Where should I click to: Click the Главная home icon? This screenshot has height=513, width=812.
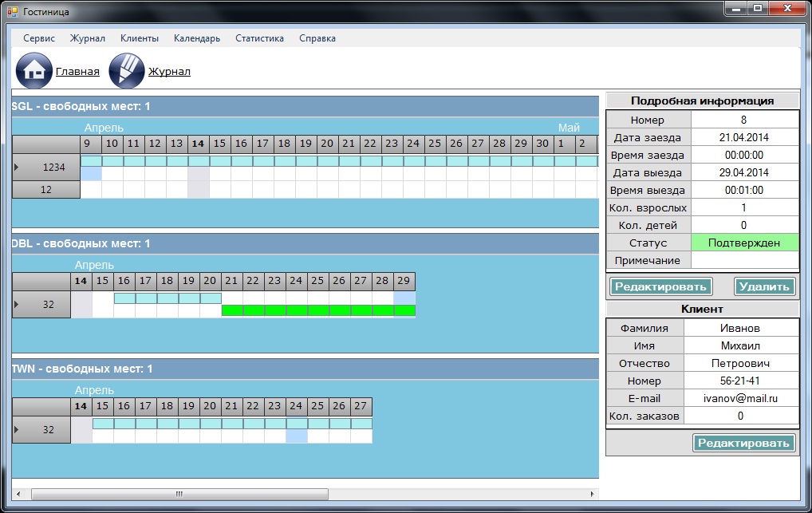coord(34,70)
